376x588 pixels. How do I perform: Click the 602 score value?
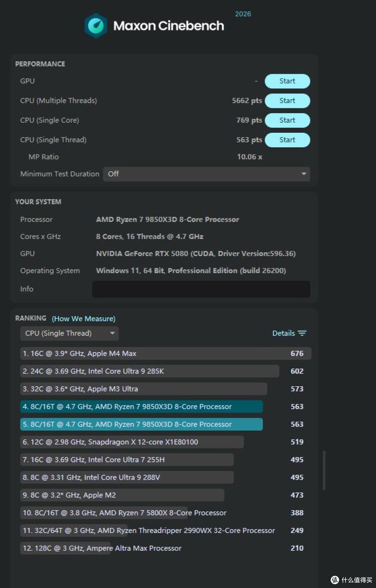click(x=297, y=371)
